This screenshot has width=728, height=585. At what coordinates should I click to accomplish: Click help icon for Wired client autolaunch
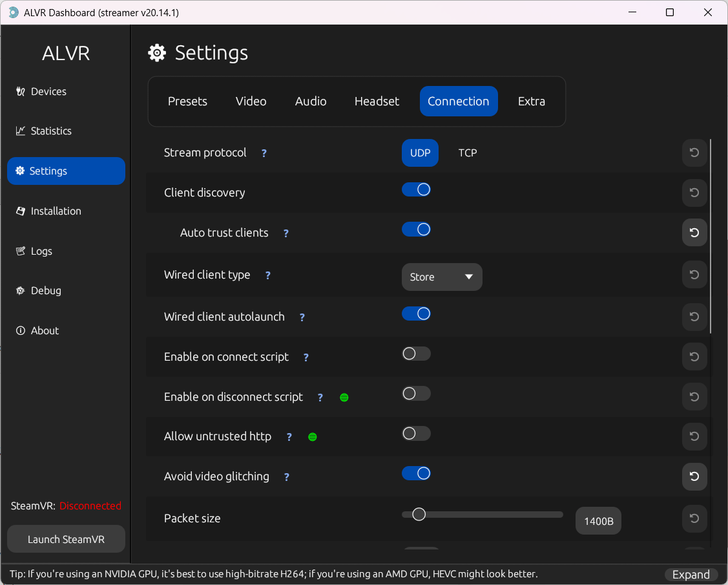point(302,317)
